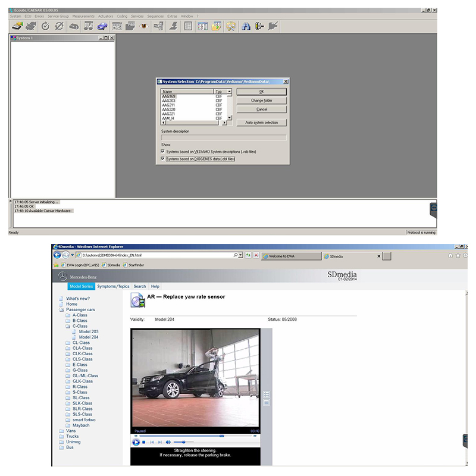Image resolution: width=476 pixels, height=476 pixels.
Task: Adjust the video volume slider
Action: pyautogui.click(x=184, y=442)
